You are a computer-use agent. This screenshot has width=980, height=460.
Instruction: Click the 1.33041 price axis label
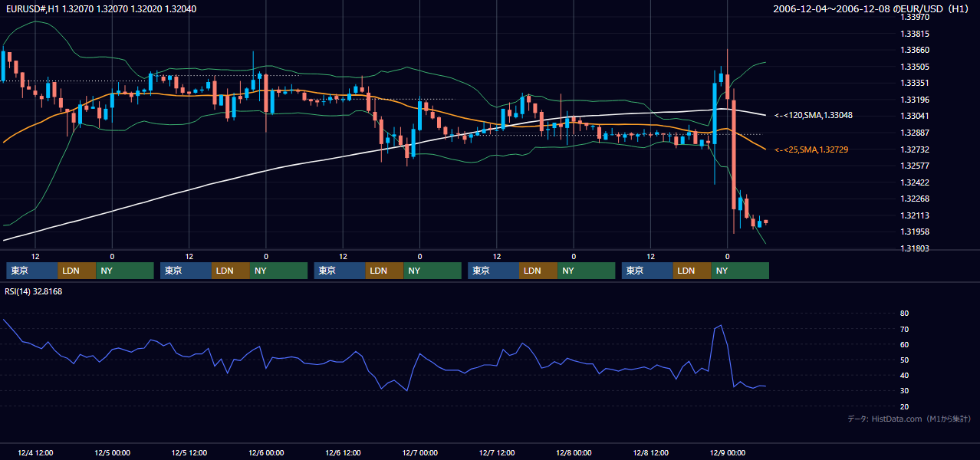pos(915,116)
